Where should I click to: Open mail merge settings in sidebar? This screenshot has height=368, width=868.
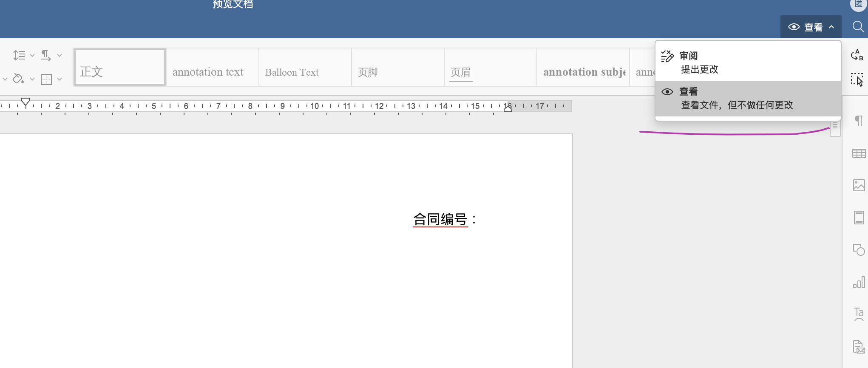tap(859, 347)
